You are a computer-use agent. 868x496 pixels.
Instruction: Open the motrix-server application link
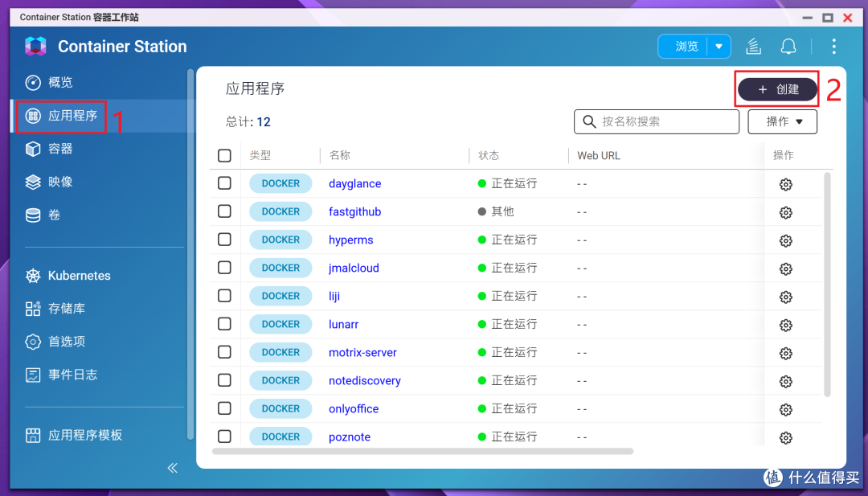coord(362,353)
